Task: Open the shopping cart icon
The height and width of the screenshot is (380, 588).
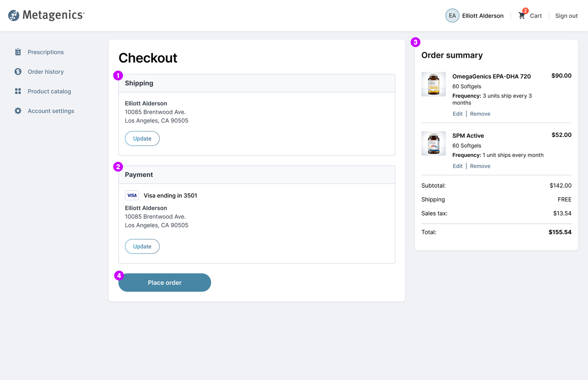Action: coord(522,16)
